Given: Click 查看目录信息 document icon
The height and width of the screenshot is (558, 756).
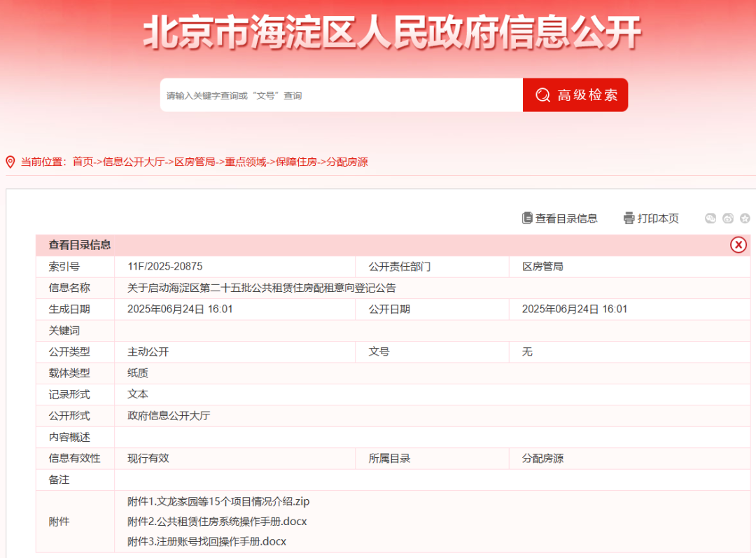Looking at the screenshot, I should click(527, 218).
